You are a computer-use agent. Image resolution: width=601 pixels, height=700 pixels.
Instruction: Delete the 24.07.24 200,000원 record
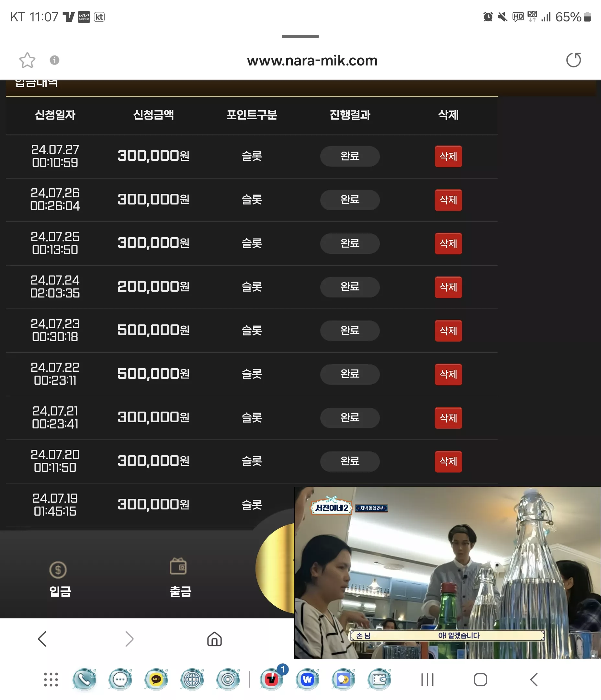tap(448, 287)
